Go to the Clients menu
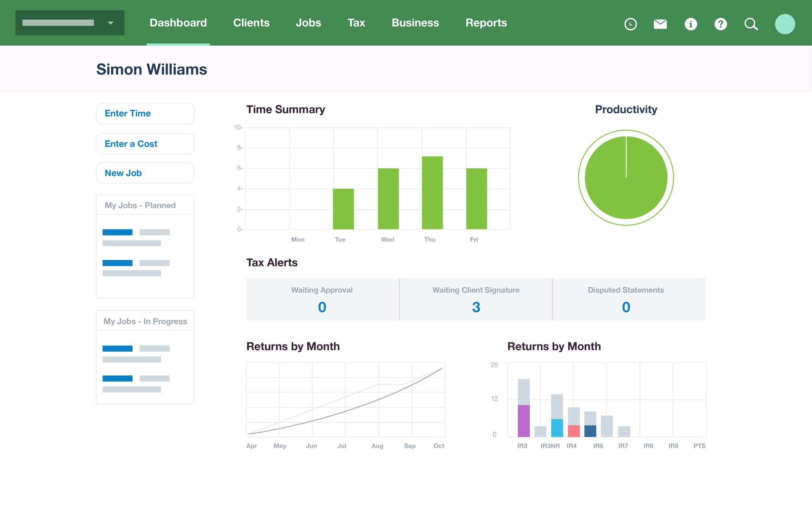The image size is (812, 527). 251,23
